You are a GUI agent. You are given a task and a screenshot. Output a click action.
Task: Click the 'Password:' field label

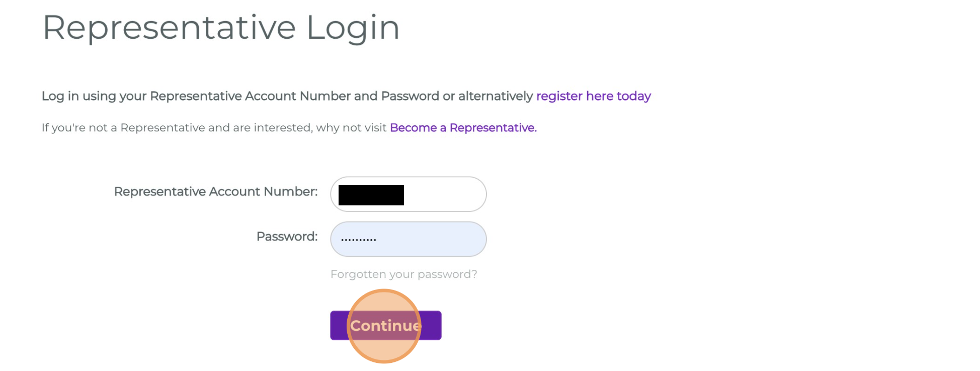click(287, 237)
